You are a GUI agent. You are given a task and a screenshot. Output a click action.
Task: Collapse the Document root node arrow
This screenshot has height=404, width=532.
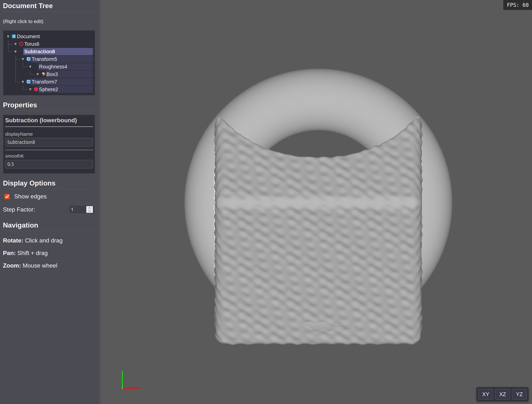8,37
